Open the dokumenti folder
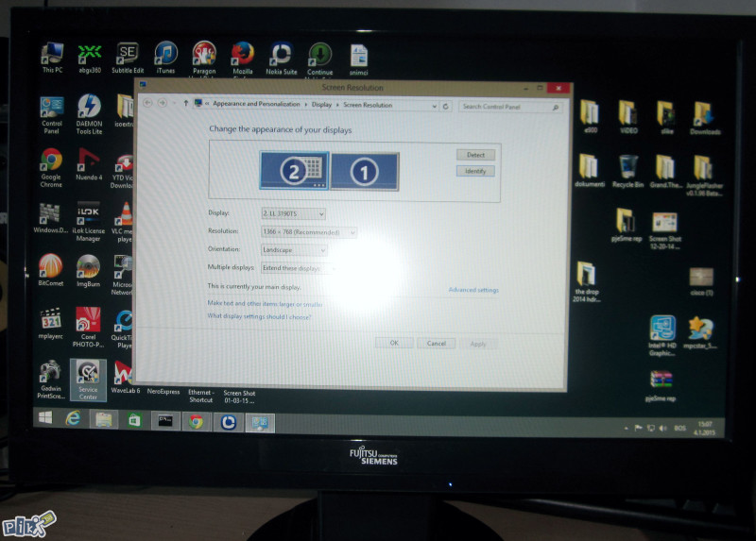 pyautogui.click(x=590, y=171)
